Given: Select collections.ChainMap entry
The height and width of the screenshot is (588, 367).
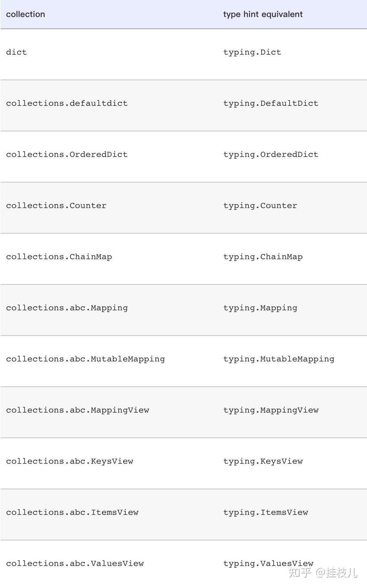Looking at the screenshot, I should [59, 257].
